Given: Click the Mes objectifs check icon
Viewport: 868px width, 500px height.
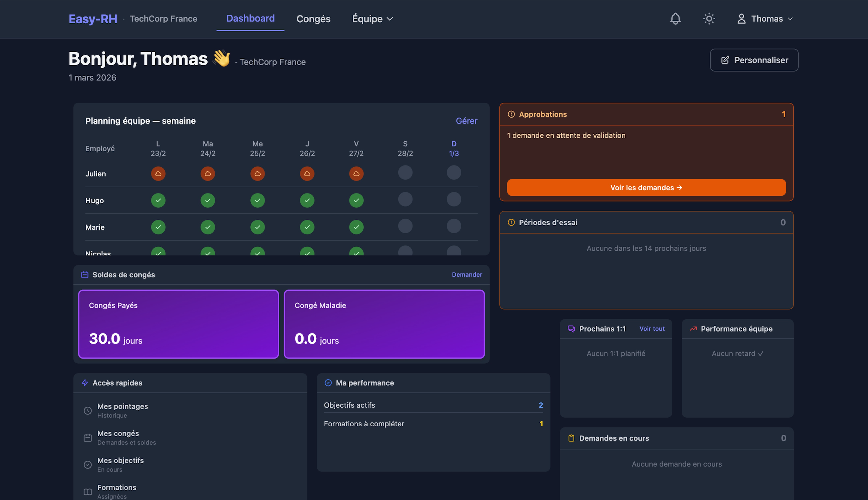Looking at the screenshot, I should click(x=87, y=464).
